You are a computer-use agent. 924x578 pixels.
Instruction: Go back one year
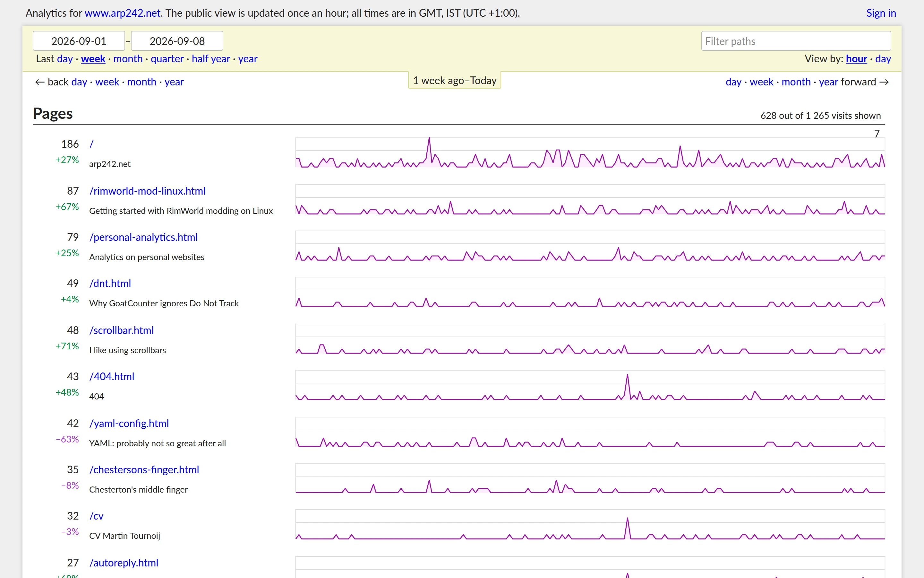(174, 82)
